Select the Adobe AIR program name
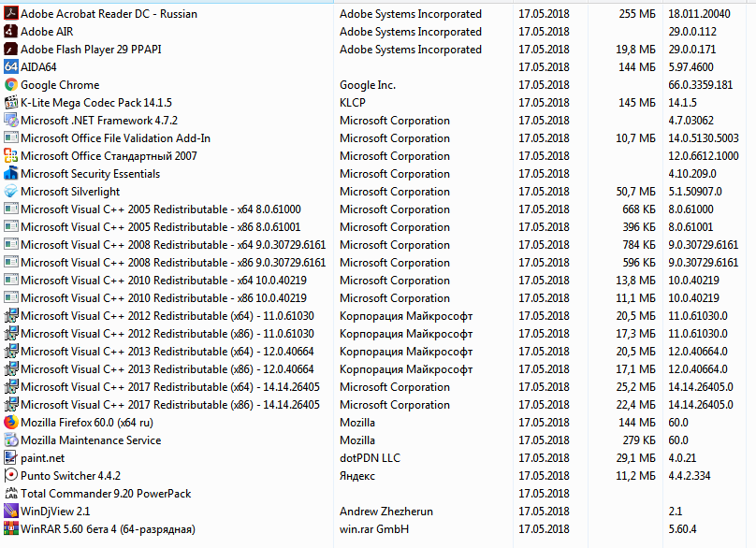The image size is (756, 548). [47, 32]
